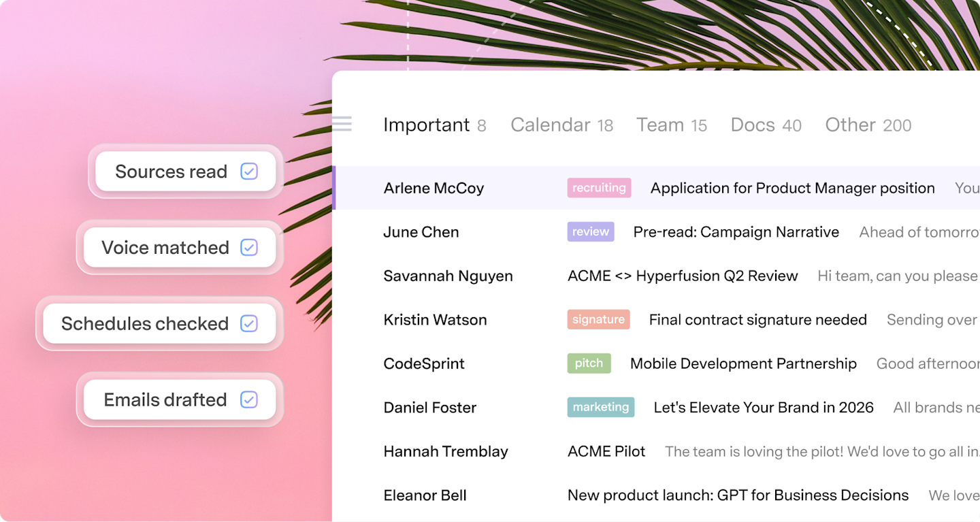Viewport: 980px width, 522px height.
Task: Open Eleanor Bell's new product launch email
Action: click(x=656, y=495)
